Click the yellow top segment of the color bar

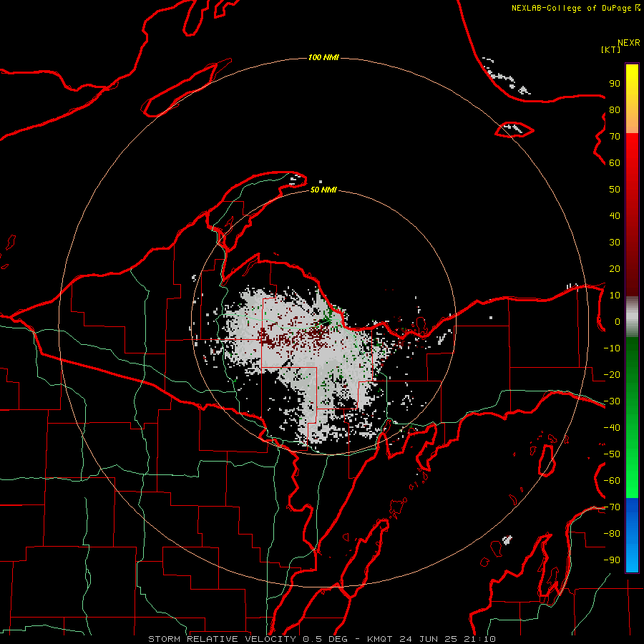click(632, 98)
